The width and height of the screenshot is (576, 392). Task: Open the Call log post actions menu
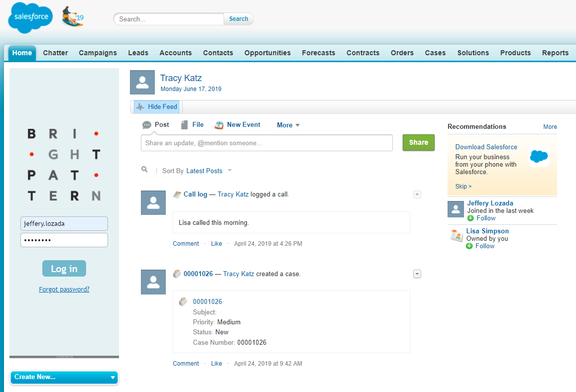[x=417, y=195]
